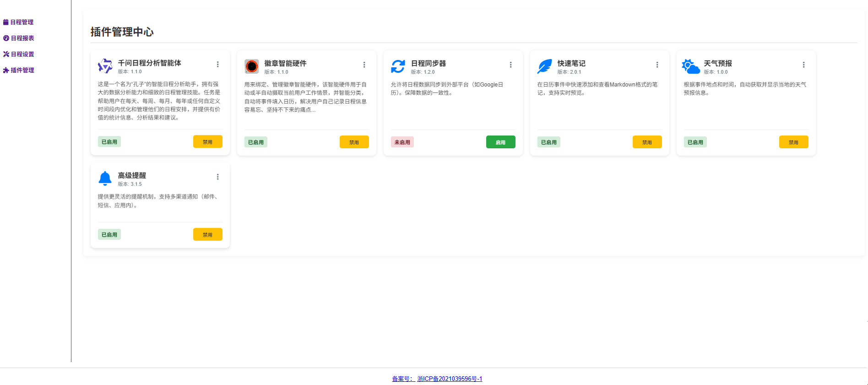
Task: Click the chart icon beside 日程报表
Action: click(6, 38)
